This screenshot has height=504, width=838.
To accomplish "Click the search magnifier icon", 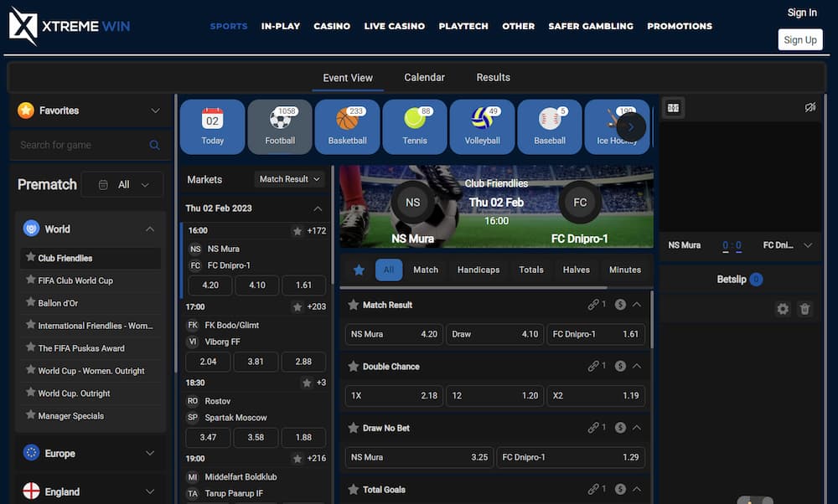I will pos(154,145).
